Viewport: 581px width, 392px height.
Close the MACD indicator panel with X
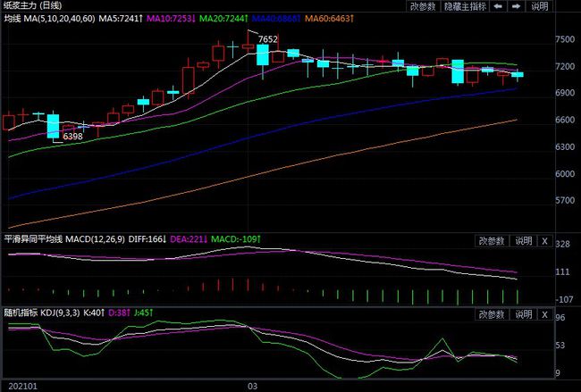(x=544, y=240)
